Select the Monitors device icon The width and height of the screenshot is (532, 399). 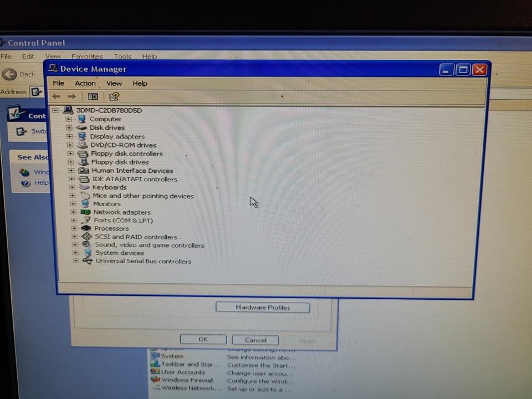click(x=85, y=203)
